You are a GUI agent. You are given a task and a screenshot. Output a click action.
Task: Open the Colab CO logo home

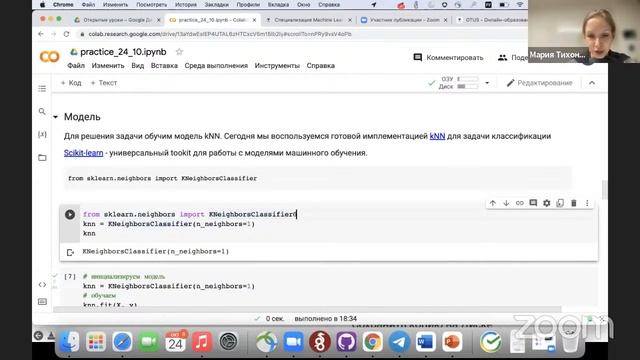coord(49,57)
